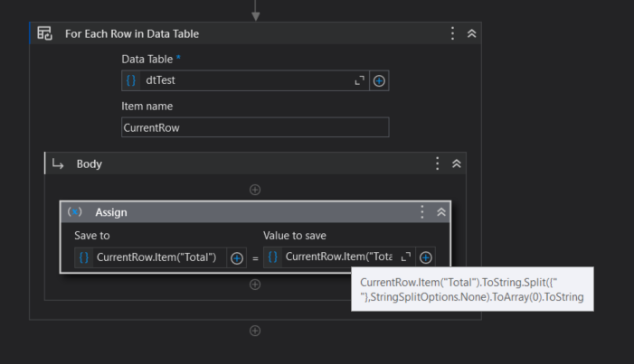This screenshot has width=634, height=364.
Task: Open expression editor for Data Table field
Action: click(360, 80)
